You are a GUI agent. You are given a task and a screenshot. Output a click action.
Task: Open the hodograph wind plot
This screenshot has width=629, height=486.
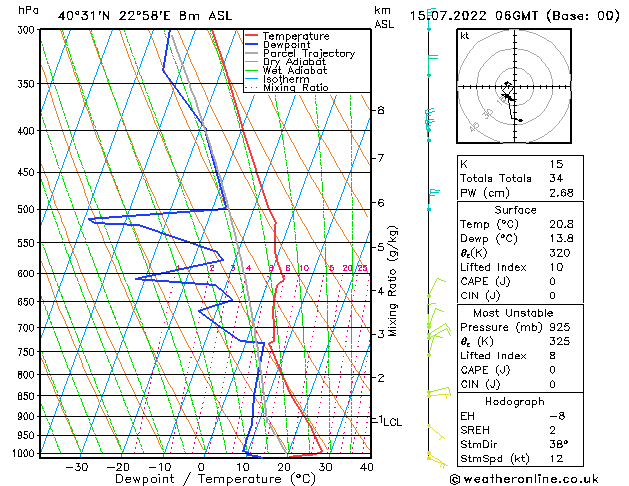514,86
